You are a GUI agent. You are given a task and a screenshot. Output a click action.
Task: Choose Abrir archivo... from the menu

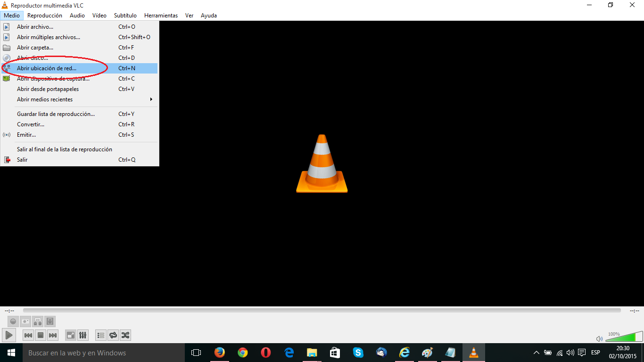pyautogui.click(x=80, y=27)
